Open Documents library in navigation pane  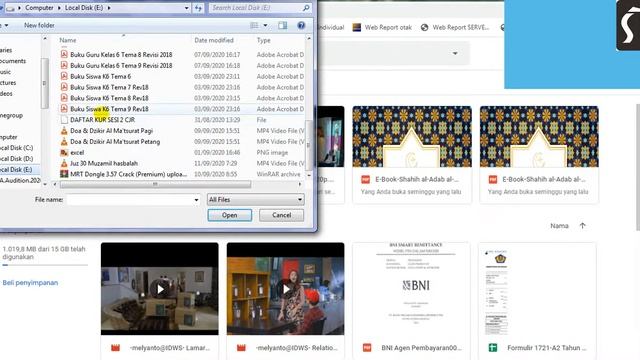click(x=13, y=61)
